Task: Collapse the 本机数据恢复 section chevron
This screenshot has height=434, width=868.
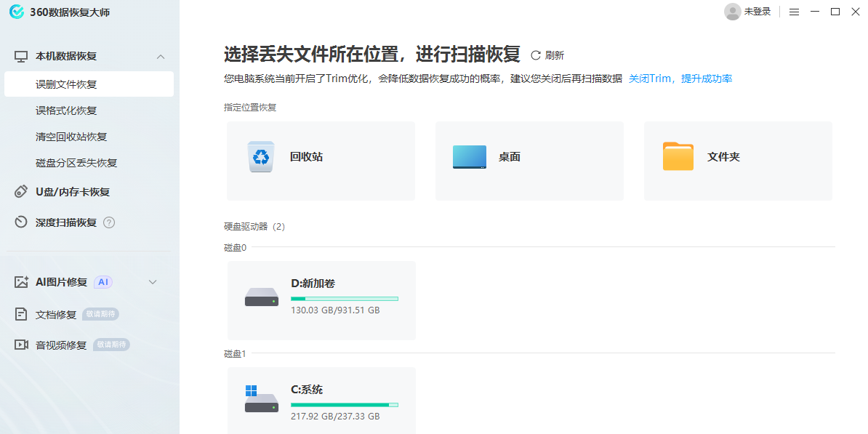Action: point(161,57)
